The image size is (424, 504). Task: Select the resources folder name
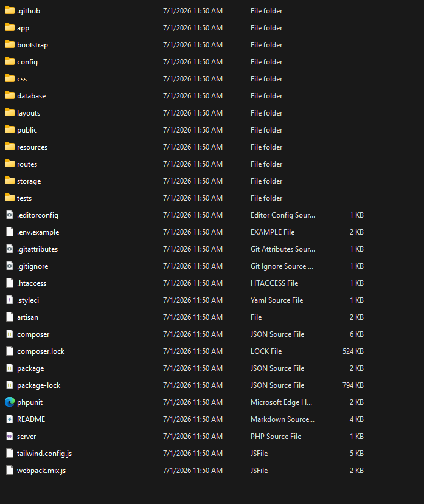(x=32, y=147)
